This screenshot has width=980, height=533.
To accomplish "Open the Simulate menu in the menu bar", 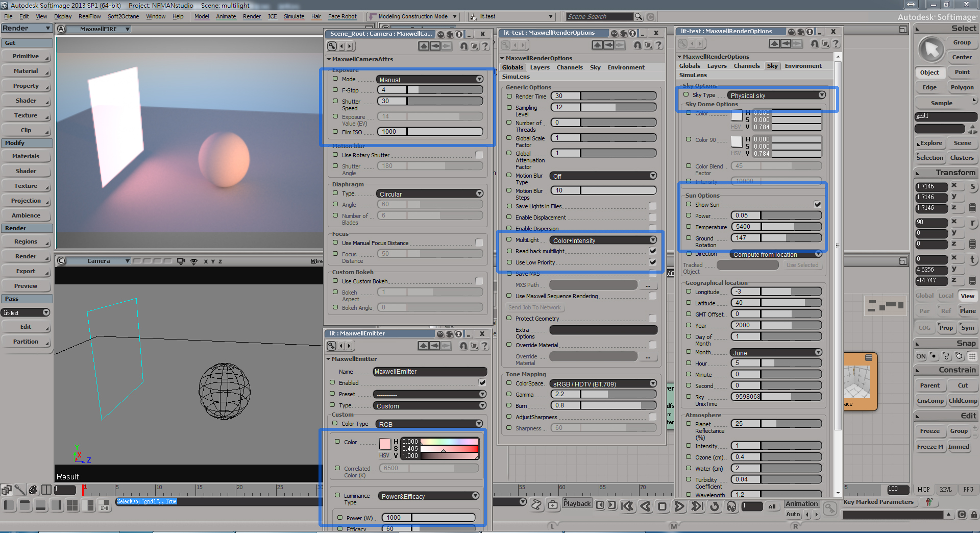I will click(294, 17).
